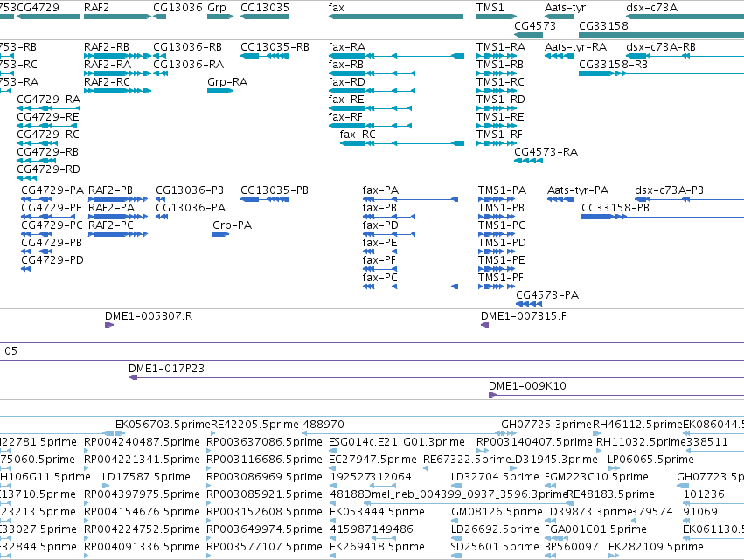Select transcript CG4729-RD
Image resolution: width=744 pixels, height=560 pixels.
(x=26, y=178)
